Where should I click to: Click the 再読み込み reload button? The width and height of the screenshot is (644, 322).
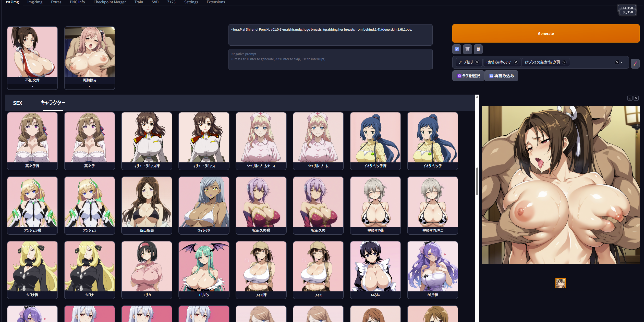pos(501,76)
